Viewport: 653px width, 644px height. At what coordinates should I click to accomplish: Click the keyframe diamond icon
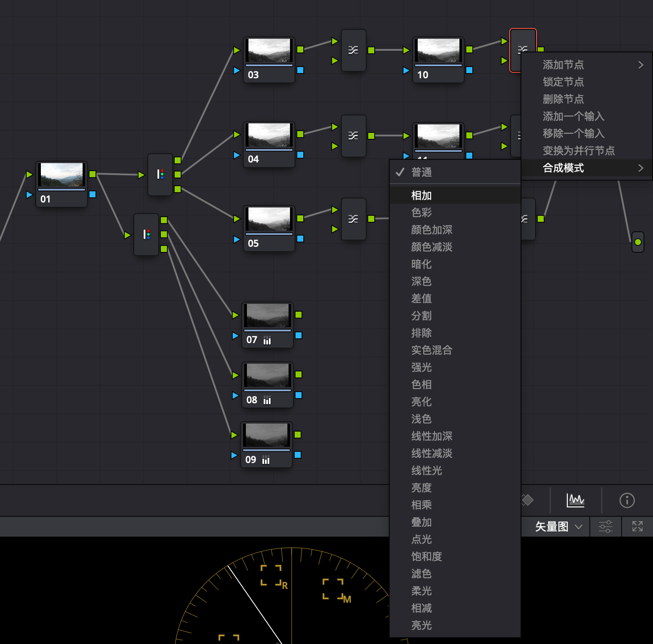(527, 500)
